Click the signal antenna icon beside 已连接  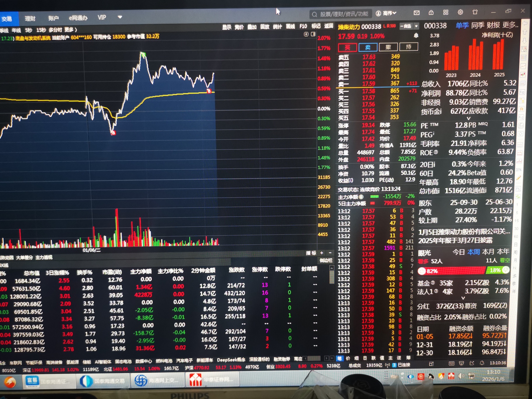coord(387,365)
